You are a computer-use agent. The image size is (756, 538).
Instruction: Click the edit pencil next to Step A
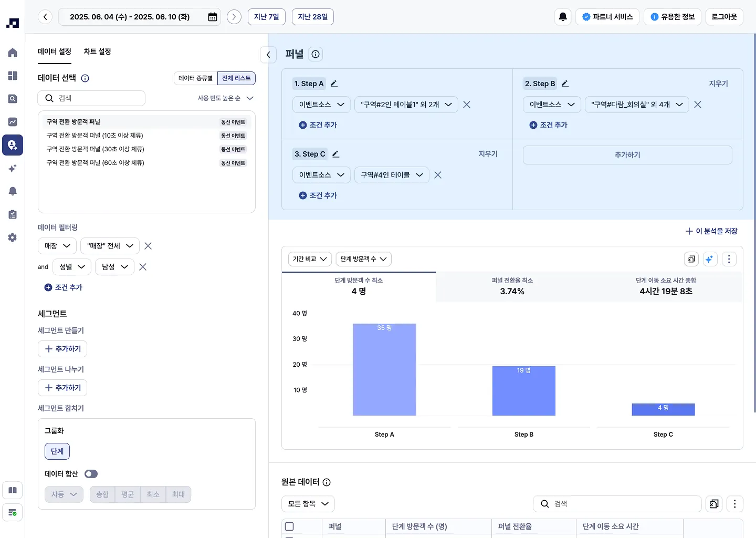pyautogui.click(x=334, y=84)
